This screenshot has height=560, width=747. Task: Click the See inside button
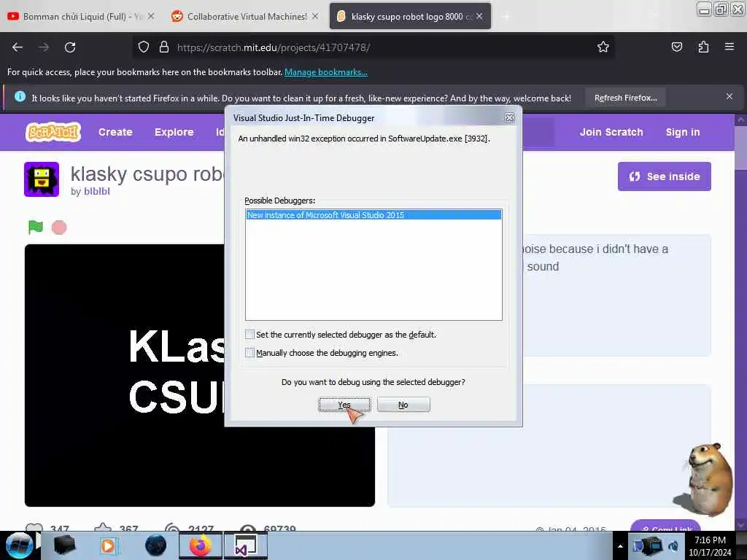pos(664,176)
